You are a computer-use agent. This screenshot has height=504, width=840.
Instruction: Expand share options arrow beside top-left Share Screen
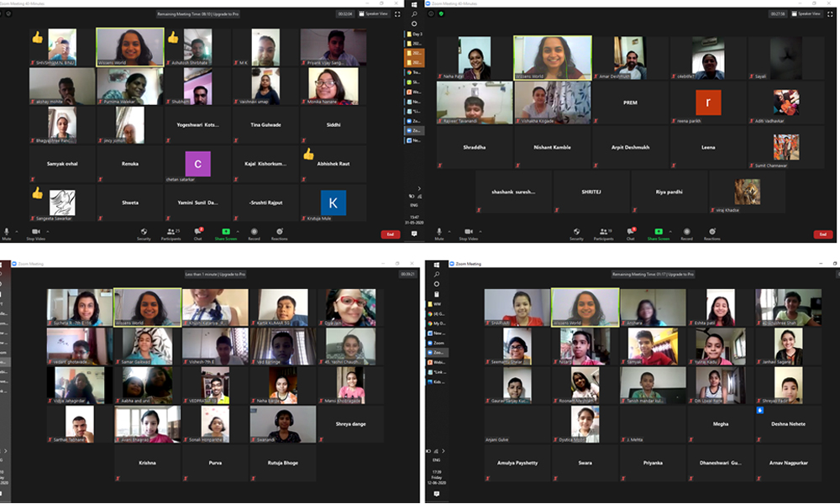pyautogui.click(x=238, y=230)
